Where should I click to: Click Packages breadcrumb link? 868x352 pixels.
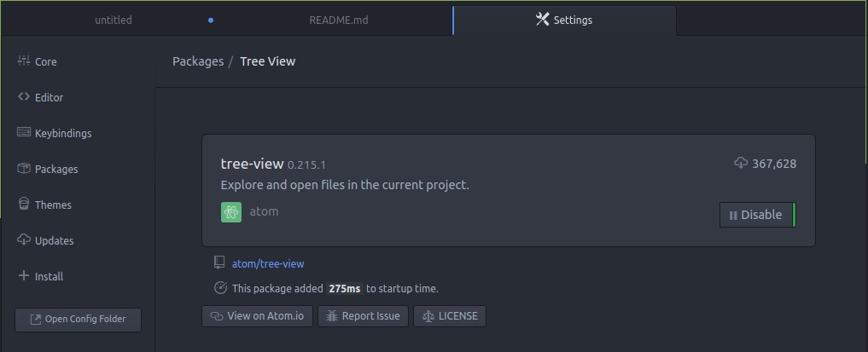(198, 61)
